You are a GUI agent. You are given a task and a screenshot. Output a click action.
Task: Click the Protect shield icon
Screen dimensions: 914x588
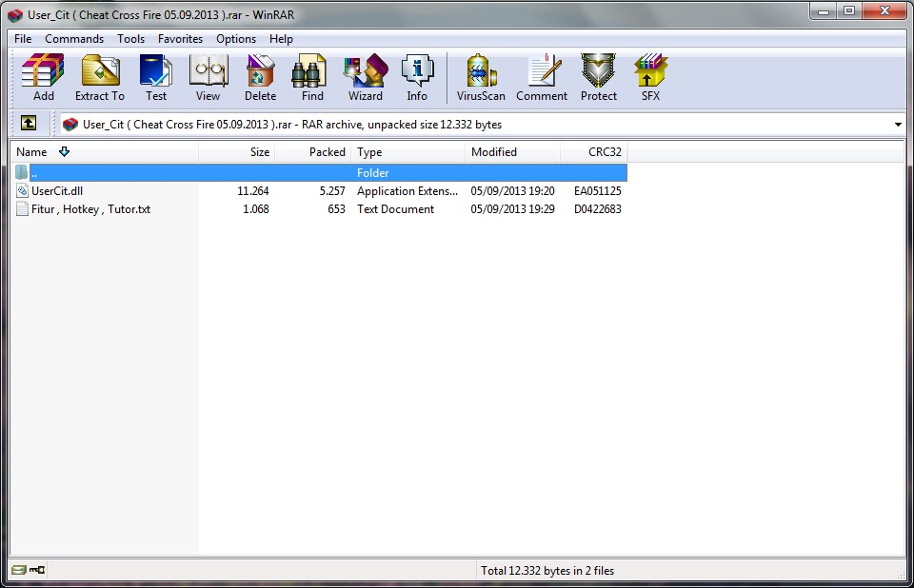pyautogui.click(x=598, y=77)
